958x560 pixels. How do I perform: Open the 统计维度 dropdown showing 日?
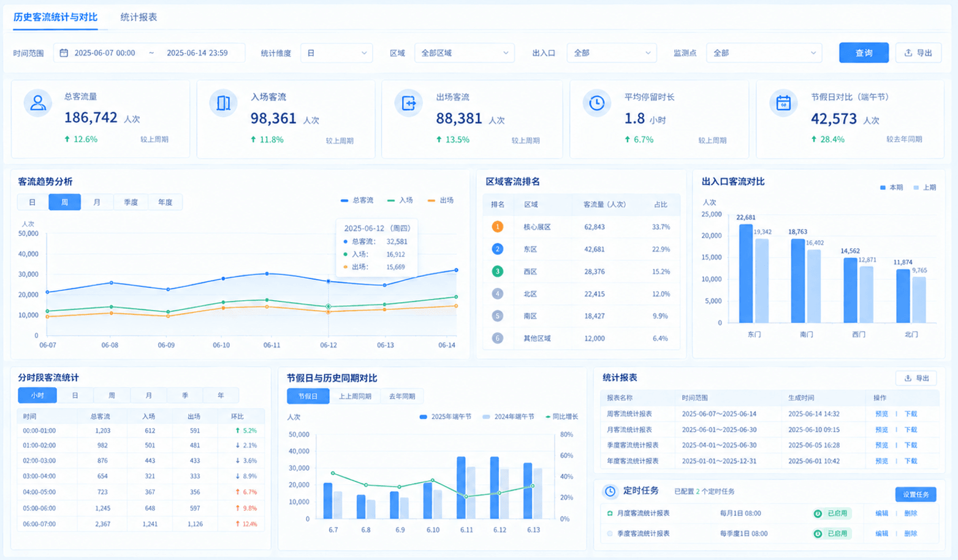pos(336,53)
